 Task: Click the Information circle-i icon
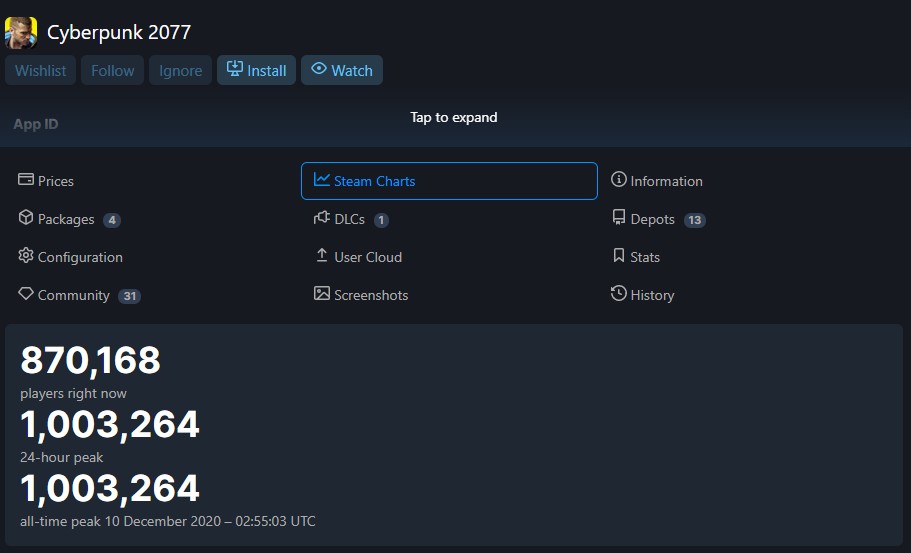click(619, 179)
